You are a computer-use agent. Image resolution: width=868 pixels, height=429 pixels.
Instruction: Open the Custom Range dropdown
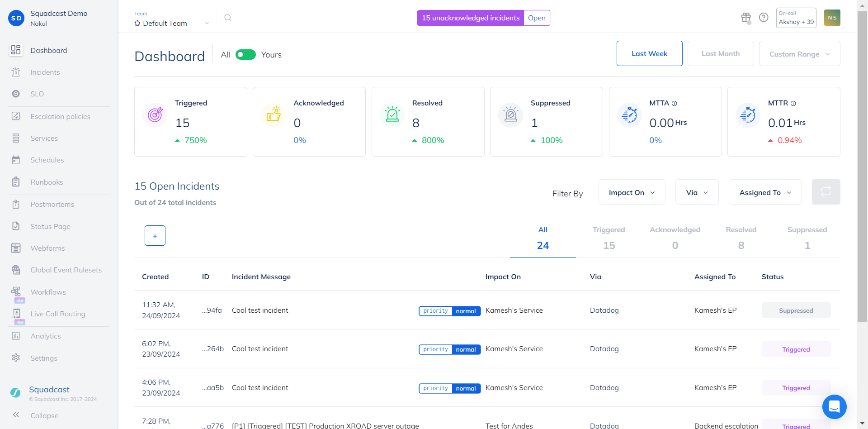coord(799,54)
